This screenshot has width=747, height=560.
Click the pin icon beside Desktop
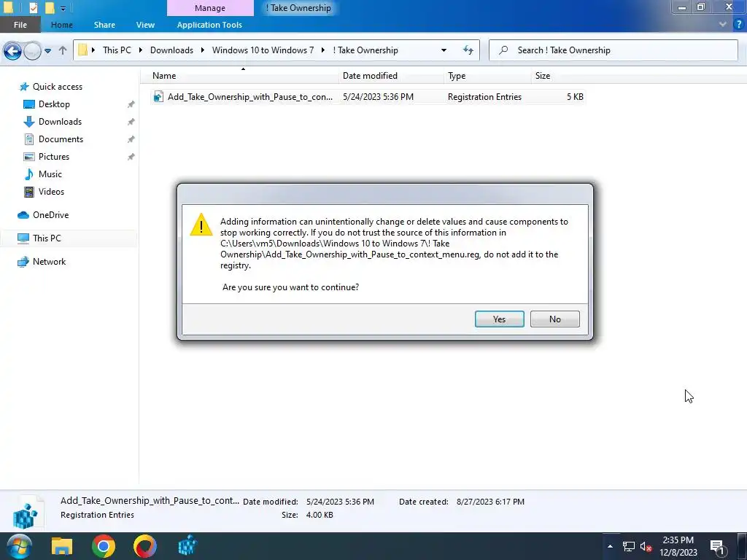click(x=131, y=104)
